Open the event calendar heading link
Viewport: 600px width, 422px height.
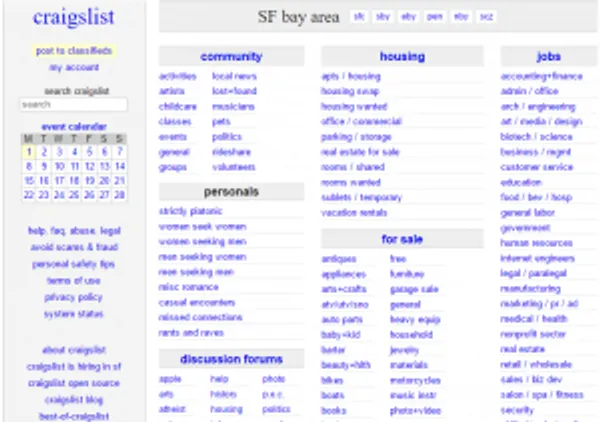(x=74, y=127)
